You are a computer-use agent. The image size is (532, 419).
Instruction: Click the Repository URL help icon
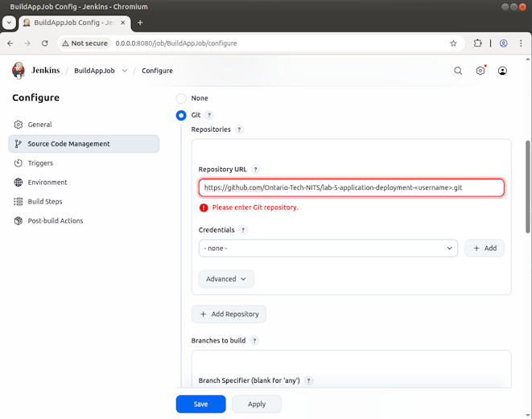pos(256,170)
